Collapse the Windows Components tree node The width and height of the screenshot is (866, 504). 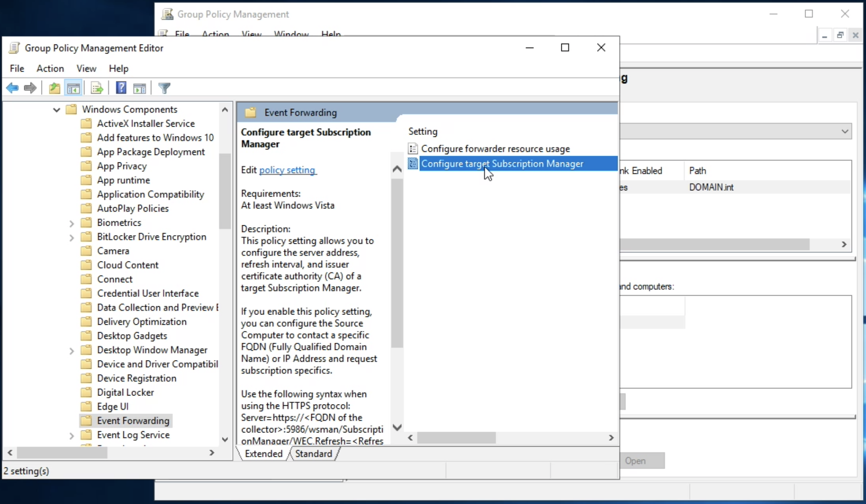[x=57, y=110]
